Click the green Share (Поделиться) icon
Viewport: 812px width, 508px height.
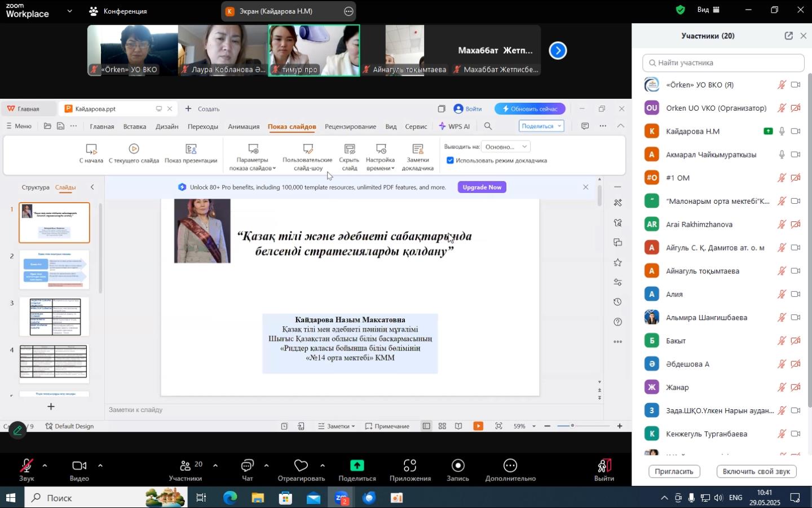coord(357,466)
